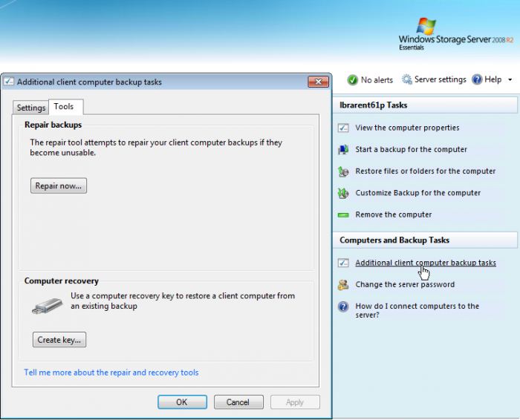Choose Remove the computer task

click(x=393, y=214)
